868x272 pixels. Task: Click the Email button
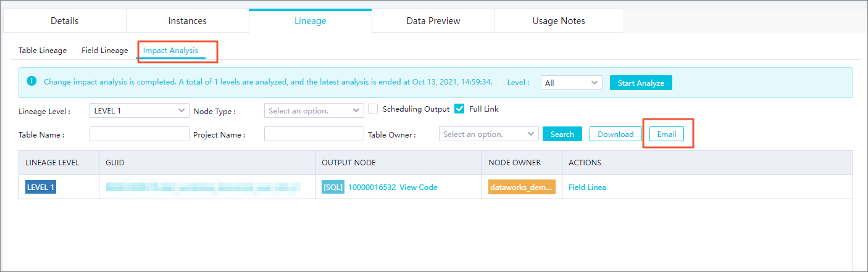point(666,134)
